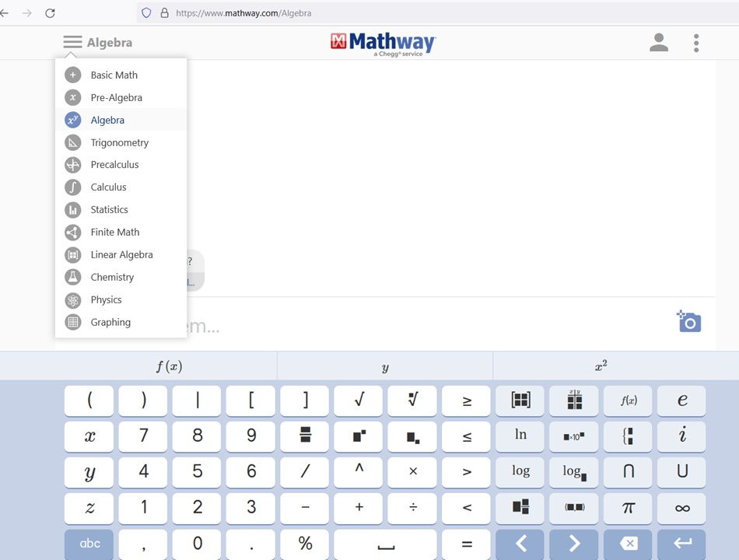This screenshot has height=560, width=739.
Task: Click the y suggestion bar item
Action: point(385,366)
